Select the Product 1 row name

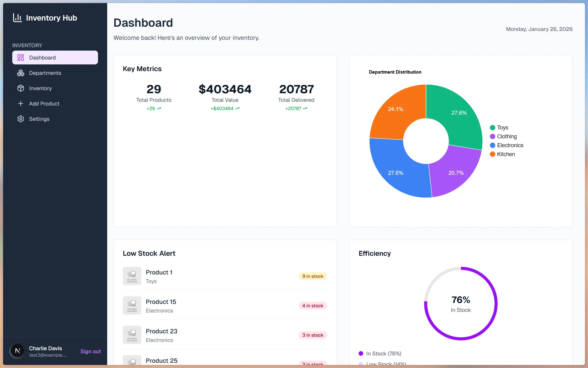tap(159, 272)
